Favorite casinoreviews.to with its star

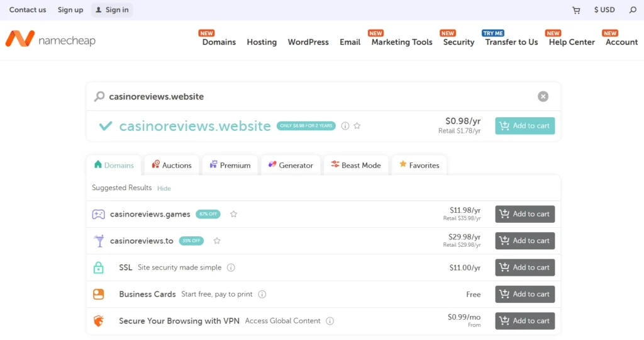[217, 241]
